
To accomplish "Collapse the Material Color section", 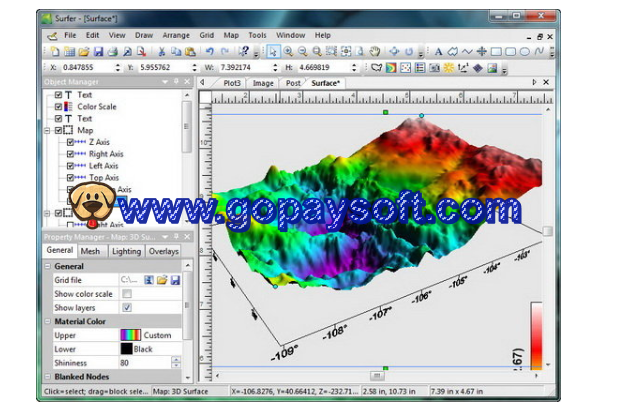I will click(x=48, y=321).
